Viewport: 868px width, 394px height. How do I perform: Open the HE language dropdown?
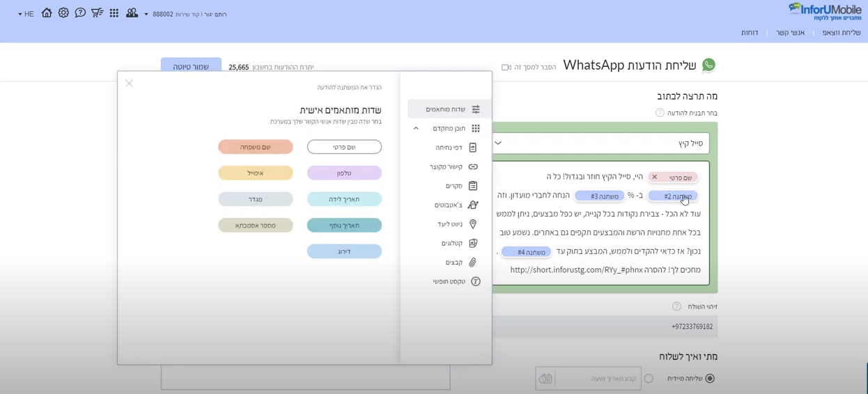pyautogui.click(x=26, y=14)
